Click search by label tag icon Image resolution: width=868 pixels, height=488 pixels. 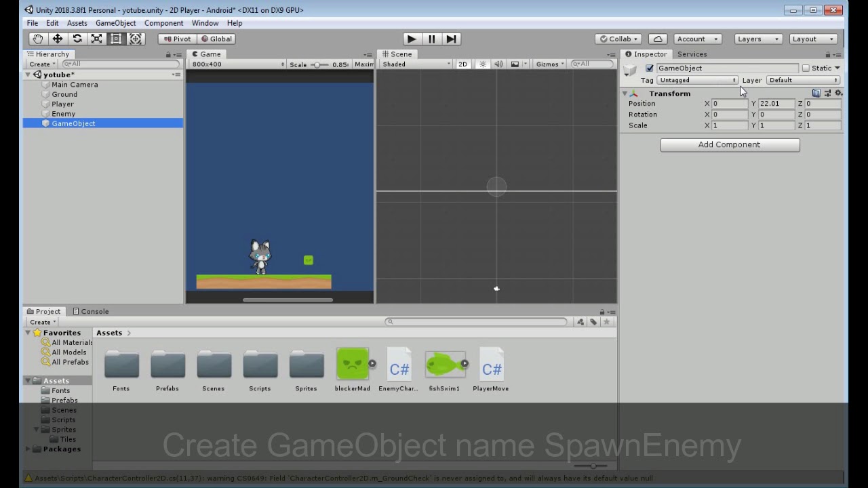coord(593,322)
